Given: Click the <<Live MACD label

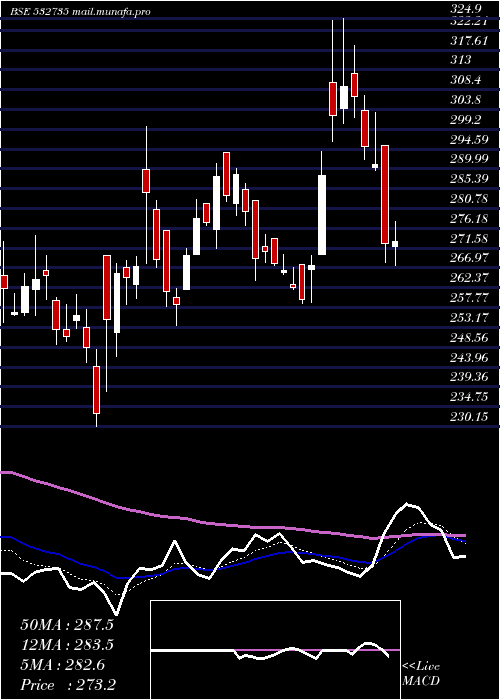Looking at the screenshot, I should pyautogui.click(x=421, y=673).
